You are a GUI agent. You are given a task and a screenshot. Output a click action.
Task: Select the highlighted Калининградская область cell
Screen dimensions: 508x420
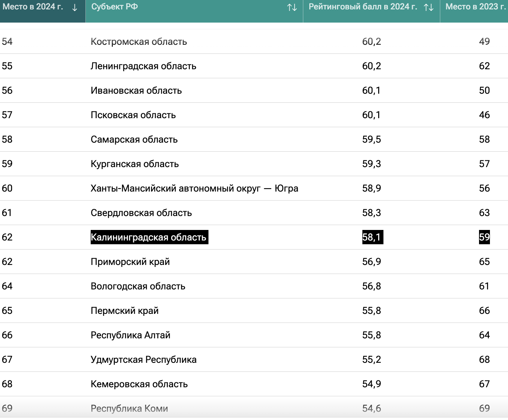point(149,237)
